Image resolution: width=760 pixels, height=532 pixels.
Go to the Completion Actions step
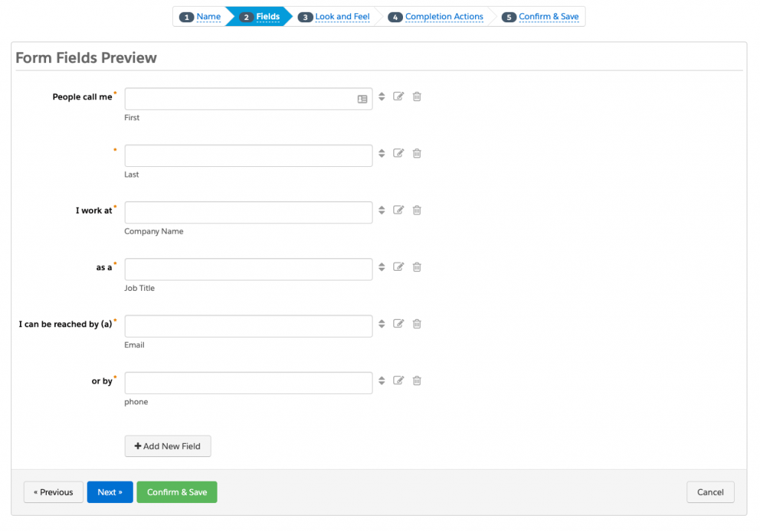444,16
